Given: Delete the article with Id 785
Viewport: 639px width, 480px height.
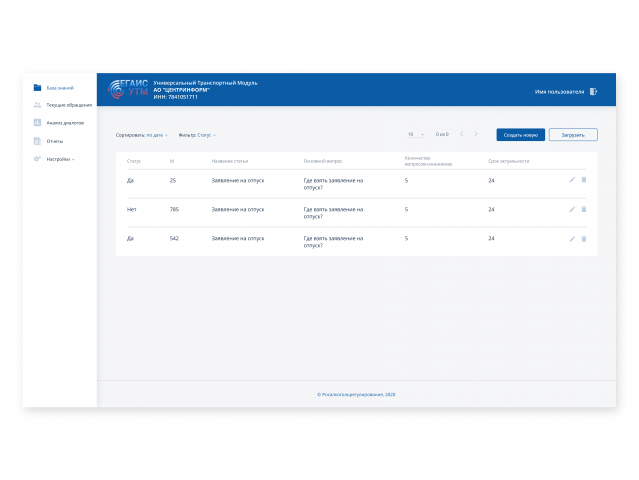Looking at the screenshot, I should [584, 209].
